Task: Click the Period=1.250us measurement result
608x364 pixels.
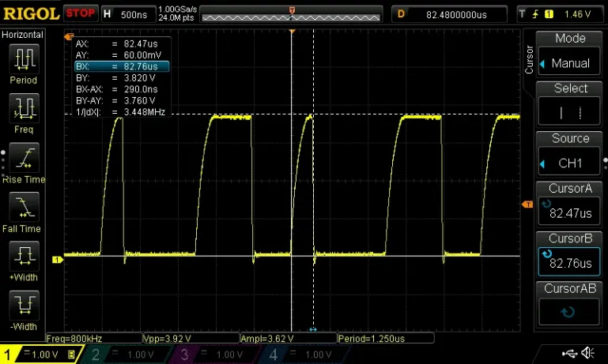Action: 386,339
